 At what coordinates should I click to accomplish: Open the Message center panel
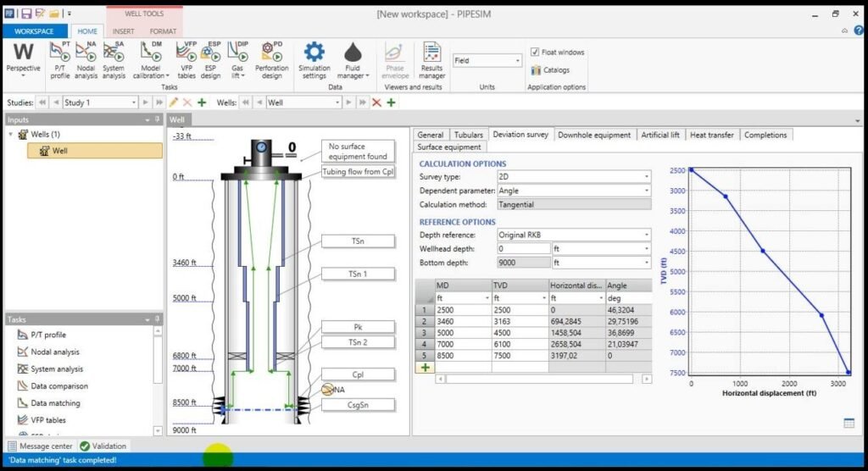[x=40, y=446]
